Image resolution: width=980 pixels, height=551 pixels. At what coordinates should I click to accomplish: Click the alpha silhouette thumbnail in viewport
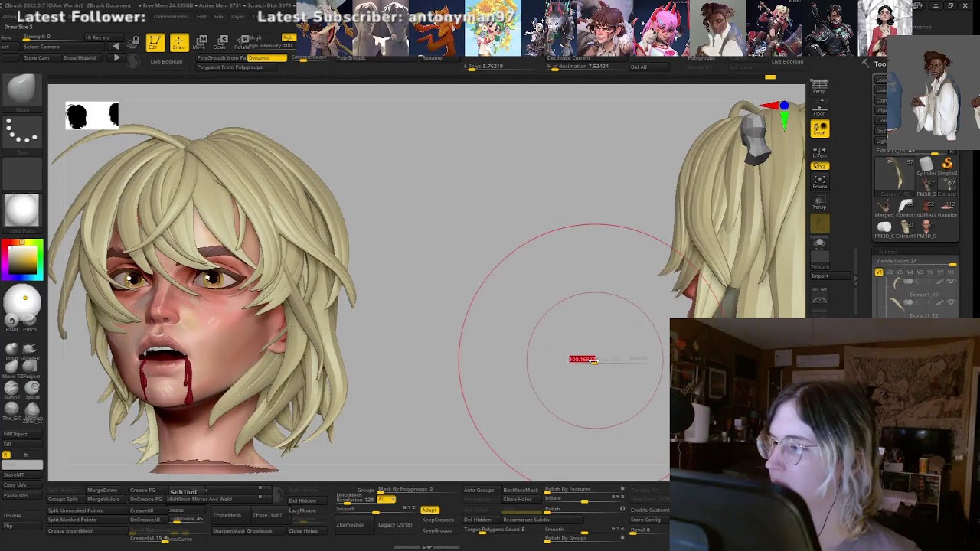pyautogui.click(x=92, y=116)
